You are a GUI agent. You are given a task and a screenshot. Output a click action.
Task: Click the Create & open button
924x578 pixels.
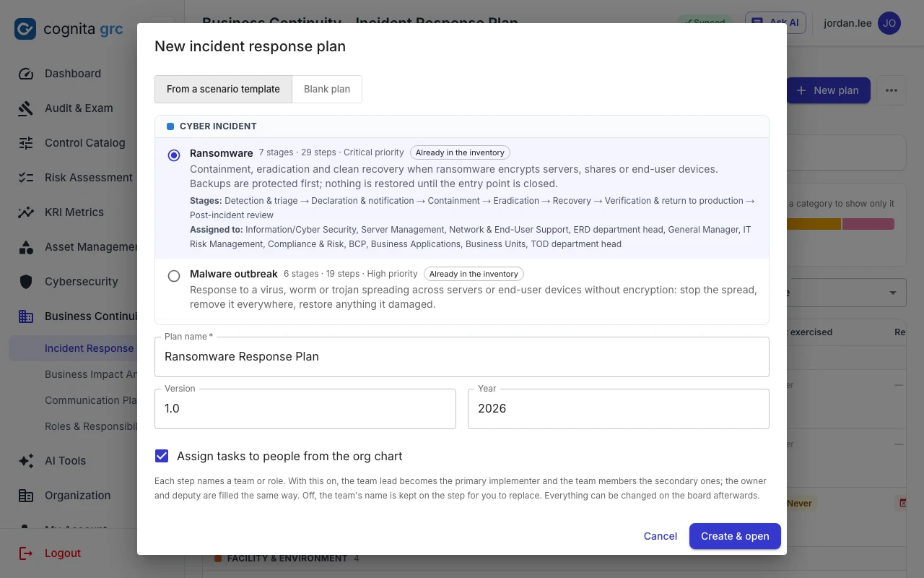(x=735, y=536)
